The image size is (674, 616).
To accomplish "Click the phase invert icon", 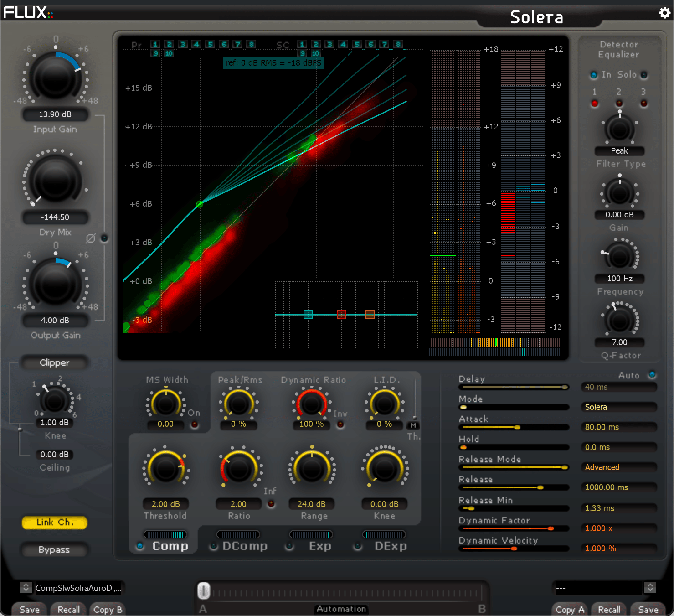I will [91, 238].
